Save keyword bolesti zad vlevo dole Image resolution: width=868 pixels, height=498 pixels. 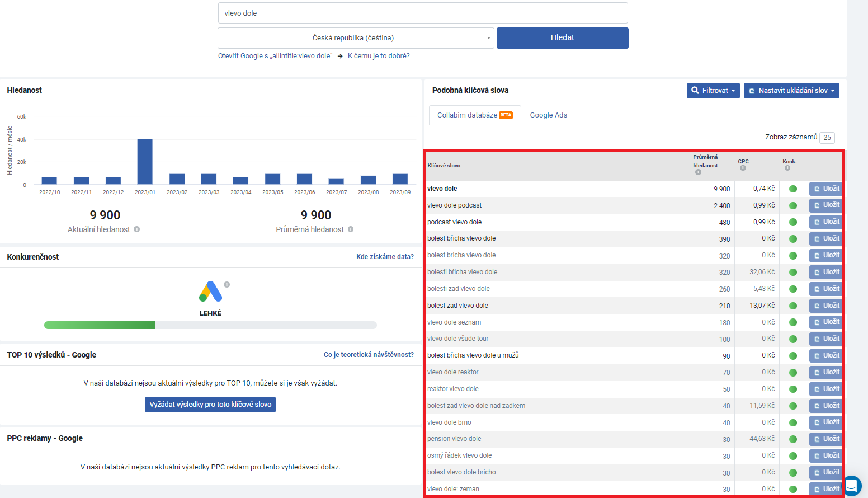[826, 289]
